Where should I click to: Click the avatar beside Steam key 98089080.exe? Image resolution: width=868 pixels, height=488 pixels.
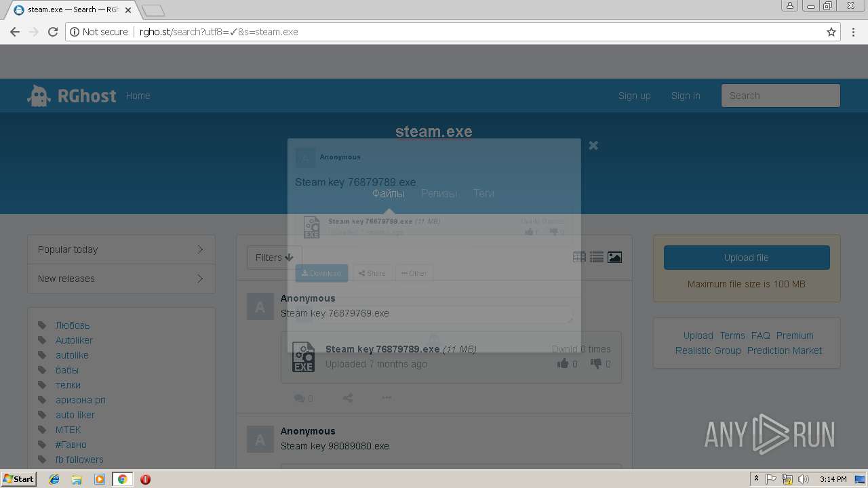pos(260,440)
